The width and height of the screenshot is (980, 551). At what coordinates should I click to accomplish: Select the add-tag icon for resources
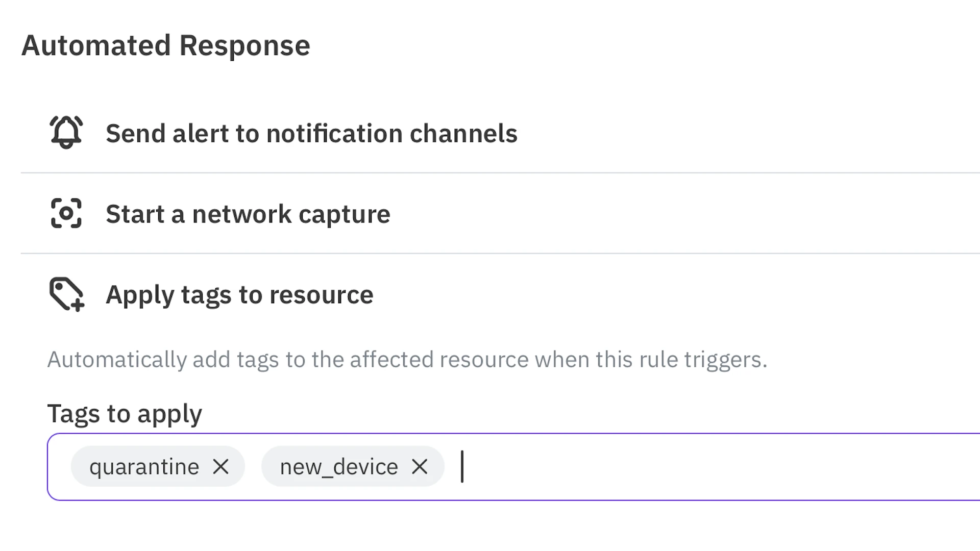[x=65, y=294]
